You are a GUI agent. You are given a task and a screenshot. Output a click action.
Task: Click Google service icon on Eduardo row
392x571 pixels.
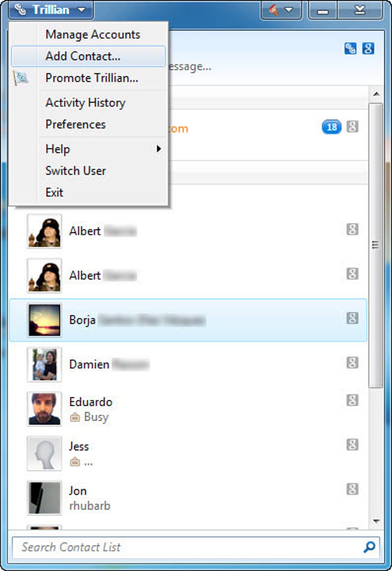(x=352, y=400)
